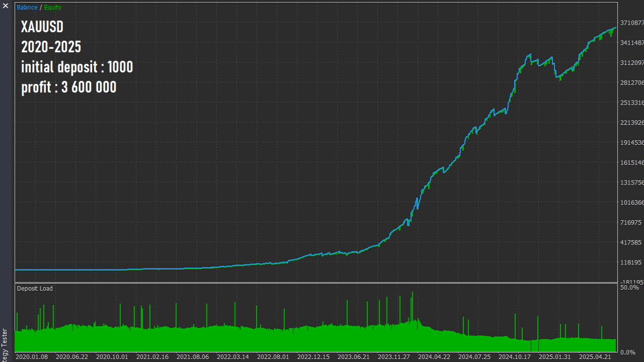
Task: Click the 1914536 vertical axis value
Action: (x=632, y=143)
